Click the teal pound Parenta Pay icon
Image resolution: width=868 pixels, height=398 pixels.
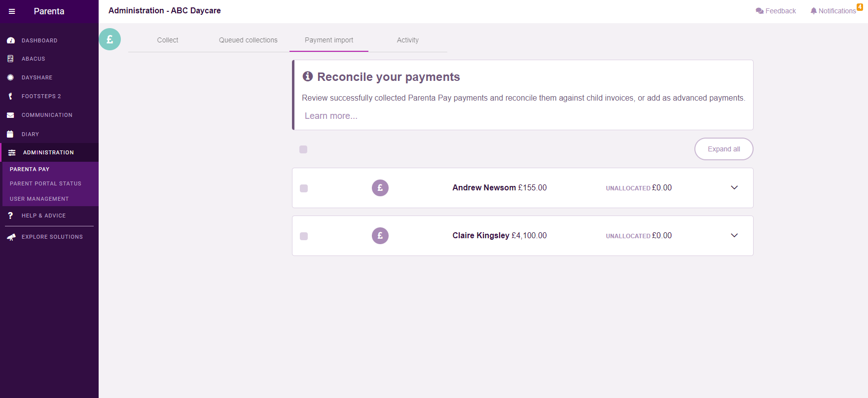110,39
